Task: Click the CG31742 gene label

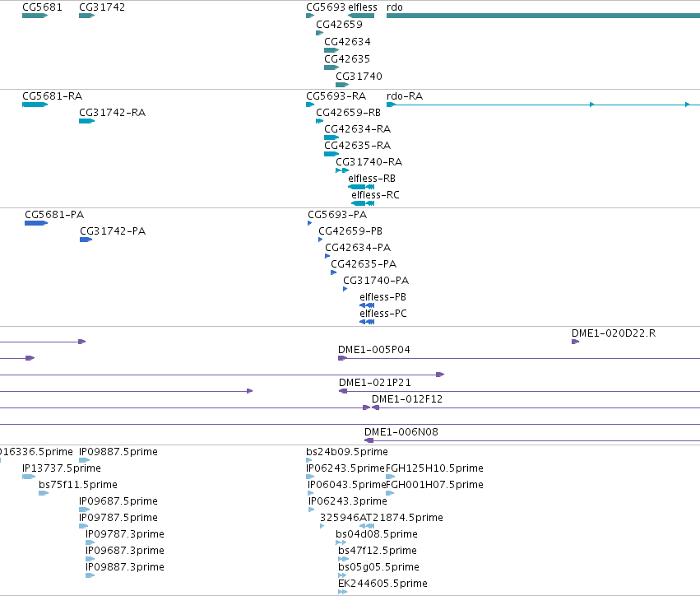Action: pos(102,7)
